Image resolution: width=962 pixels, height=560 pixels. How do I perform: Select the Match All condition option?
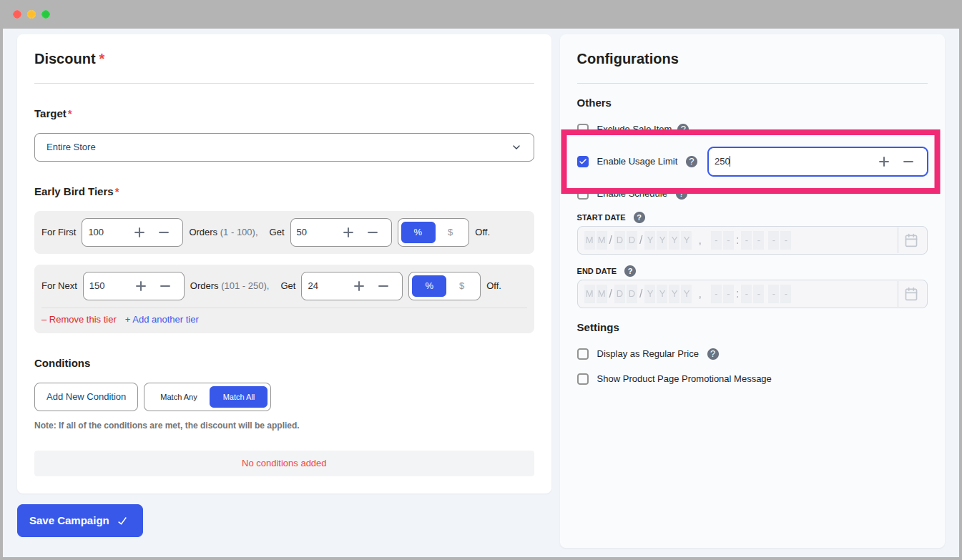click(x=239, y=397)
